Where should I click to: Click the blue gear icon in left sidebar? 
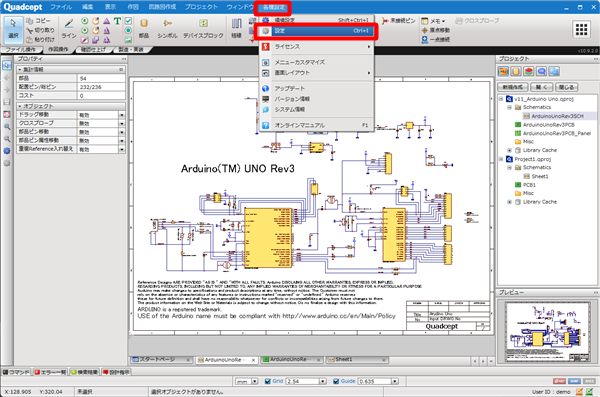7,151
